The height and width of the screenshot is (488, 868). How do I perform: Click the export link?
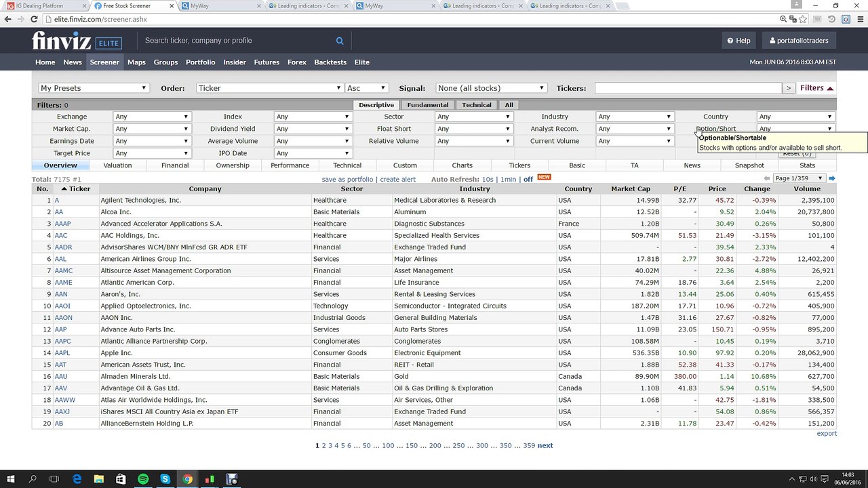pyautogui.click(x=827, y=434)
